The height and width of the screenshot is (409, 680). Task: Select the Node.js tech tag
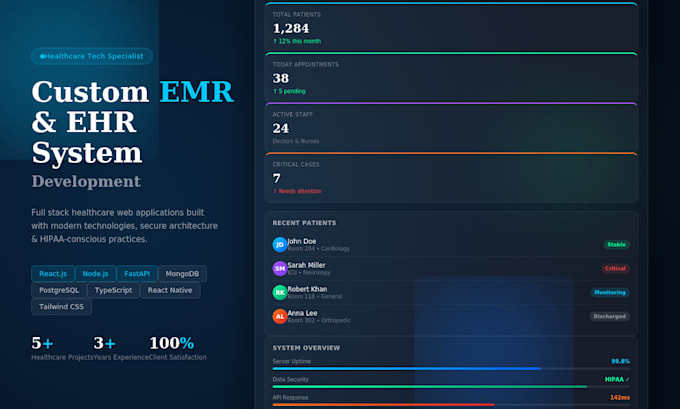coord(95,274)
